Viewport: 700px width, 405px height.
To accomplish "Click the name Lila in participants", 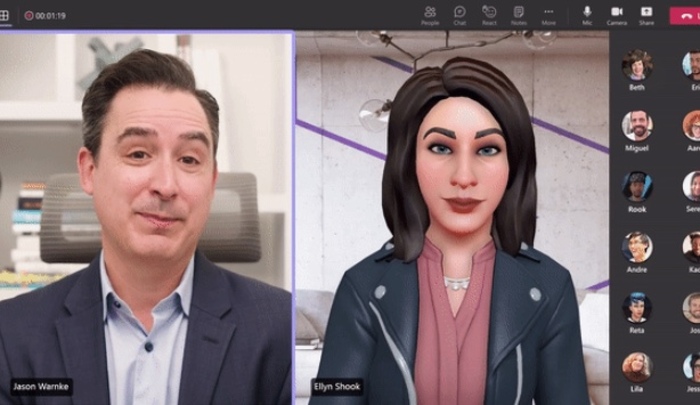I will (637, 389).
